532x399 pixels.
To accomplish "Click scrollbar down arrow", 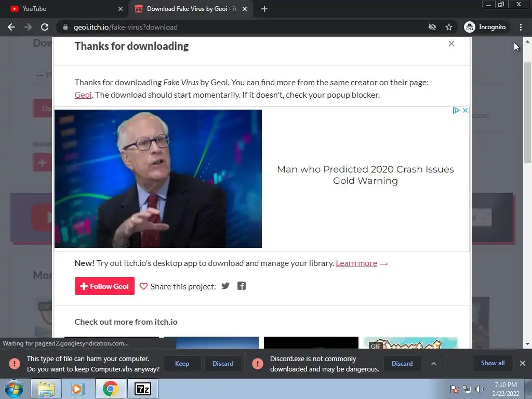I will [527, 344].
